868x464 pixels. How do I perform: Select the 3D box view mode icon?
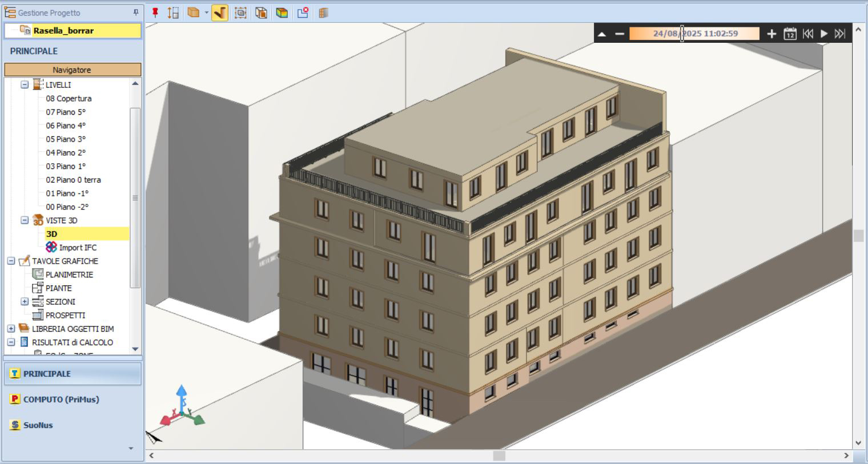(194, 13)
